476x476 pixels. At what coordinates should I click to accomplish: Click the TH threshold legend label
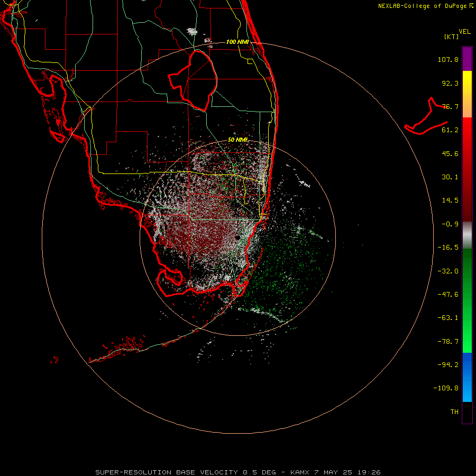coord(454,412)
